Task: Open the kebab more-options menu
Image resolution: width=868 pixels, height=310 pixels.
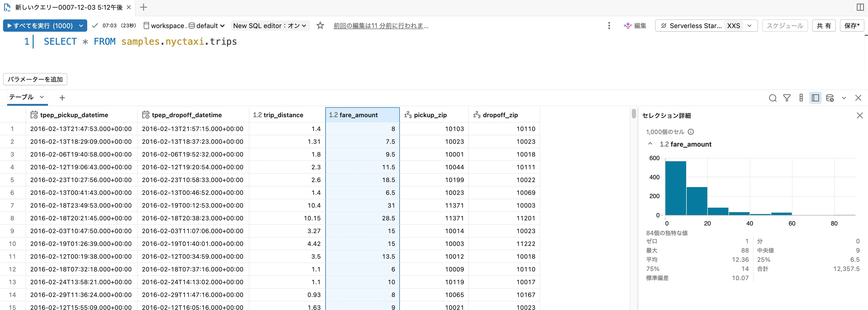Action: (x=609, y=26)
